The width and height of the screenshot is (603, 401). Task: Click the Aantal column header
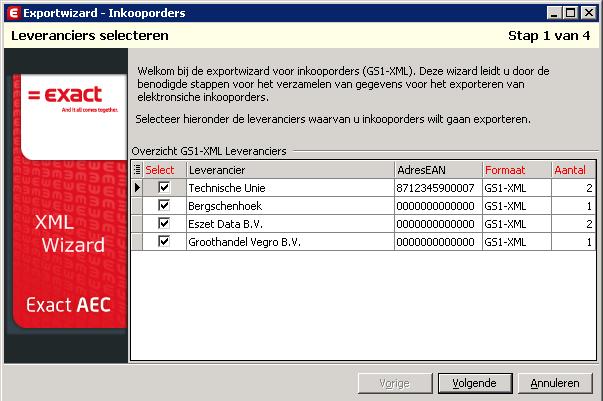click(x=574, y=170)
